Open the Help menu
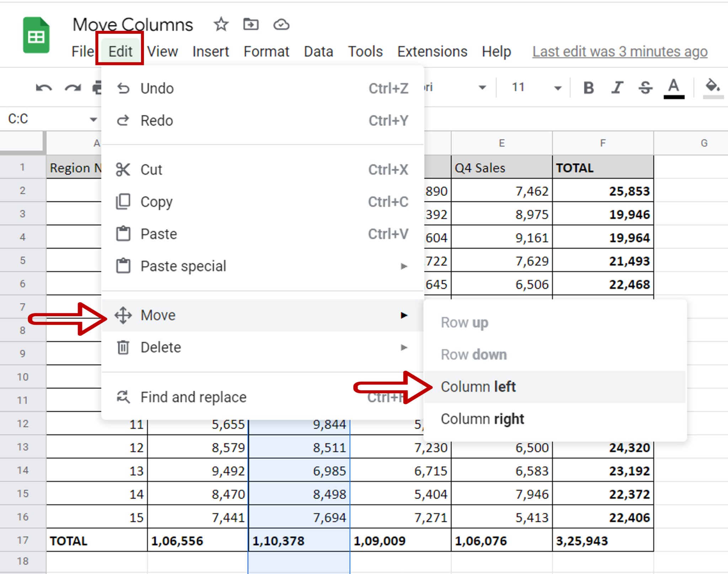 pos(496,52)
